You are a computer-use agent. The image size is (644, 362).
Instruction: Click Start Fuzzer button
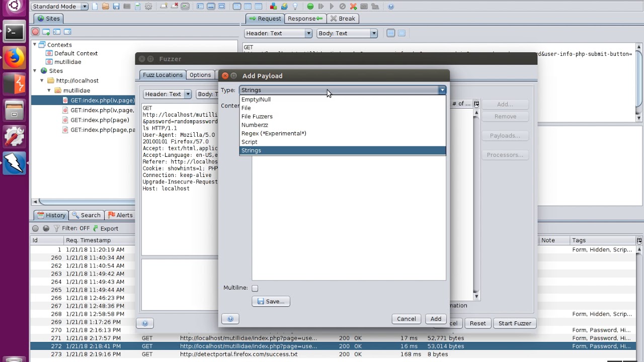(515, 323)
